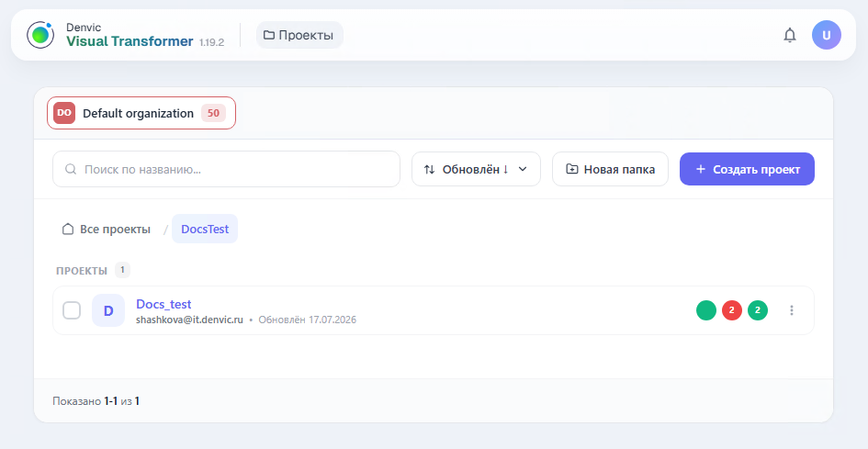Tick the checkbox for Docs_test project

tap(72, 310)
